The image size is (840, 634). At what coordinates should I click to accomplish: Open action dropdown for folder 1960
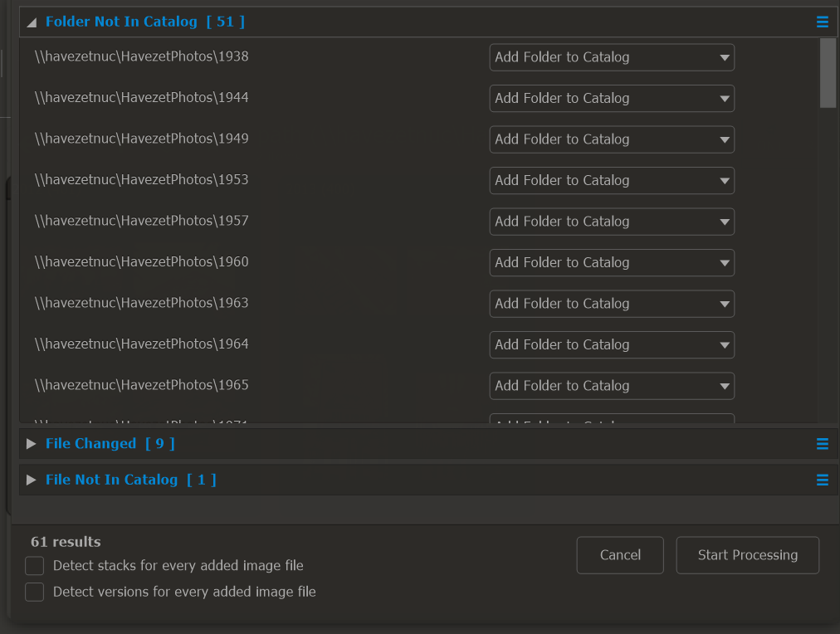612,263
